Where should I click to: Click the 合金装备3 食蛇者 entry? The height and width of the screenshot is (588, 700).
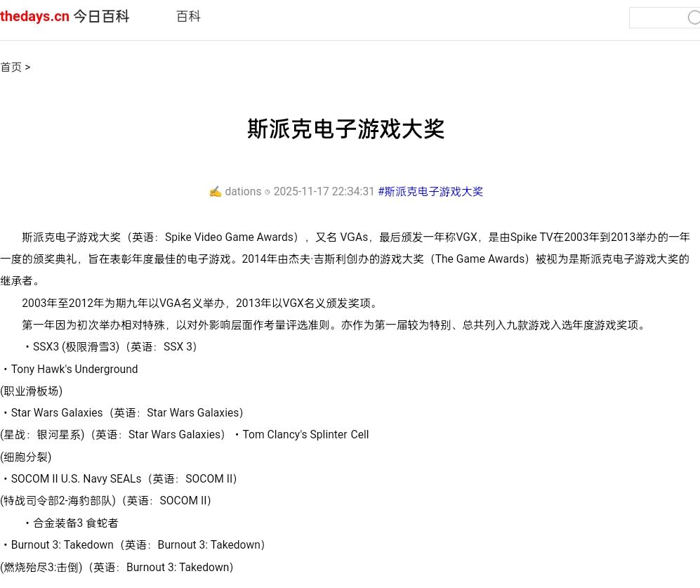(x=72, y=523)
